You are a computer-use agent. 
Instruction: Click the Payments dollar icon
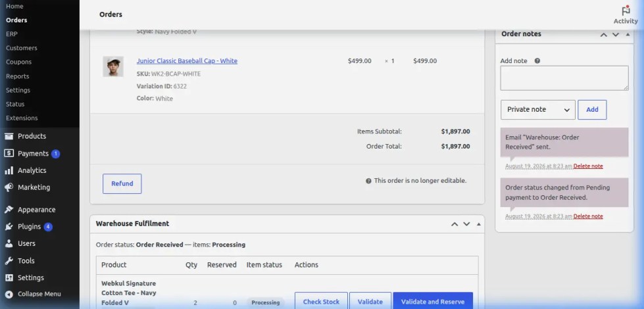click(9, 153)
